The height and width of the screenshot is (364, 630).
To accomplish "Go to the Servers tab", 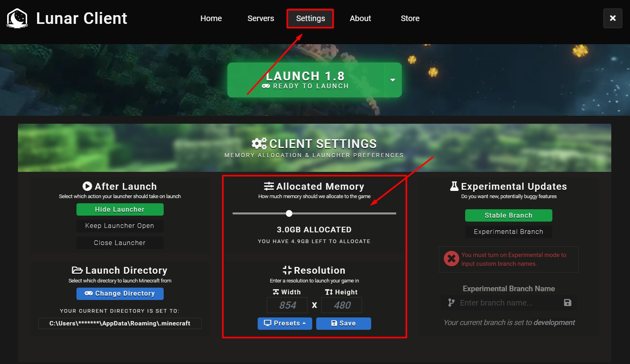I will [x=261, y=18].
